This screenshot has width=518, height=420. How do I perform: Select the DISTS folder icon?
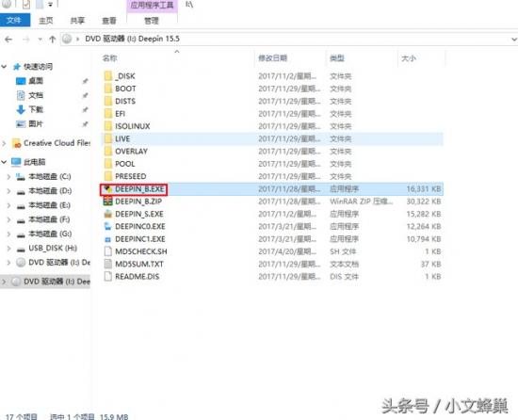point(108,102)
